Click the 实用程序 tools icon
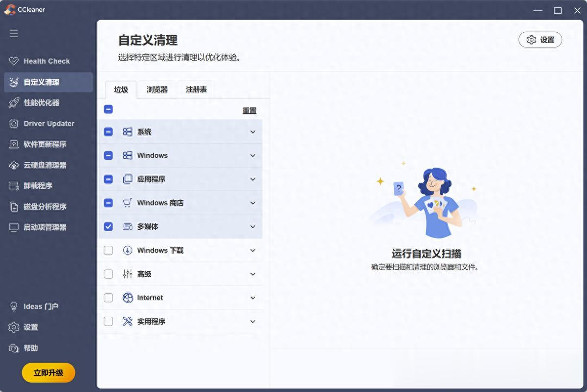The image size is (587, 392). pyautogui.click(x=128, y=321)
